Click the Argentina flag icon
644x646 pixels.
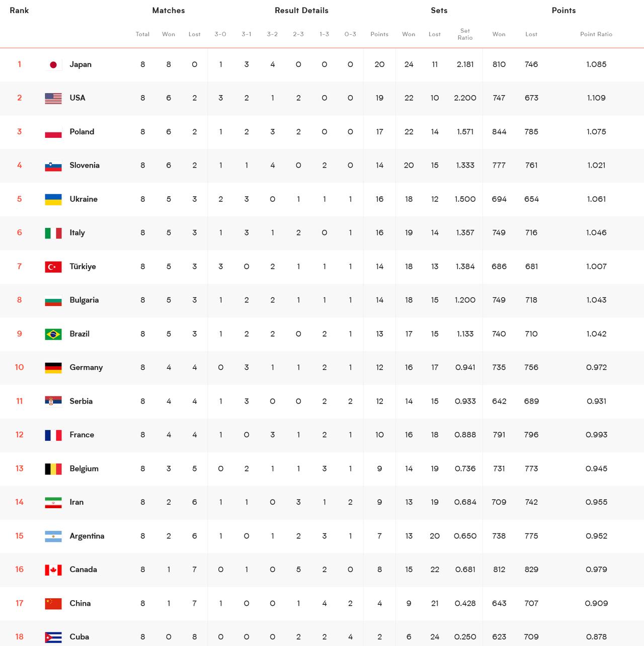click(x=53, y=536)
